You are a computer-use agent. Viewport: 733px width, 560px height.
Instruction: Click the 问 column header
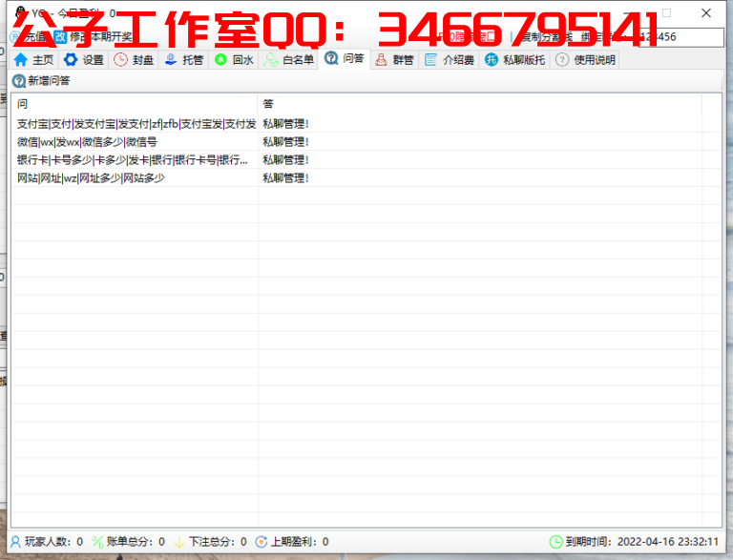(135, 104)
